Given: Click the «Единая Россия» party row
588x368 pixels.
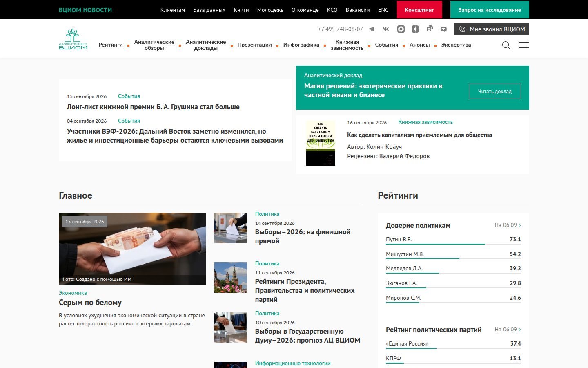Looking at the screenshot, I should point(453,343).
